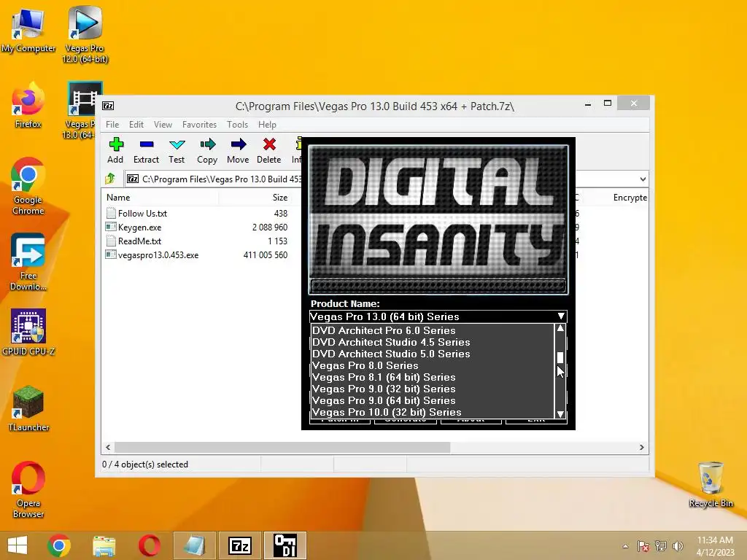747x560 pixels.
Task: Choose Vegas Pro 10.0 (32 bit) Series
Action: click(387, 412)
